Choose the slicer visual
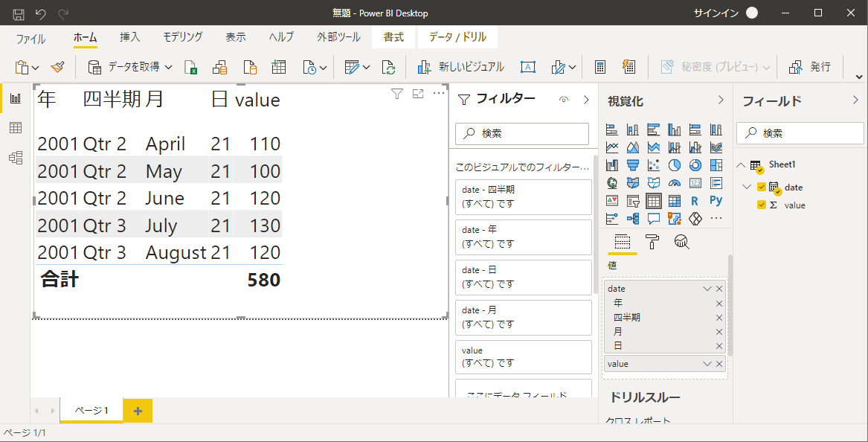 click(633, 200)
